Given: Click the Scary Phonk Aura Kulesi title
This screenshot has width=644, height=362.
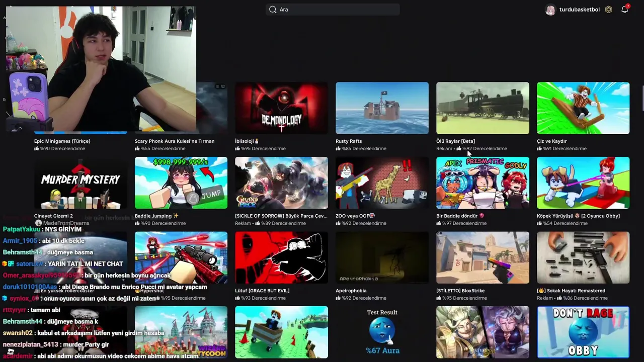Looking at the screenshot, I should pyautogui.click(x=175, y=141).
